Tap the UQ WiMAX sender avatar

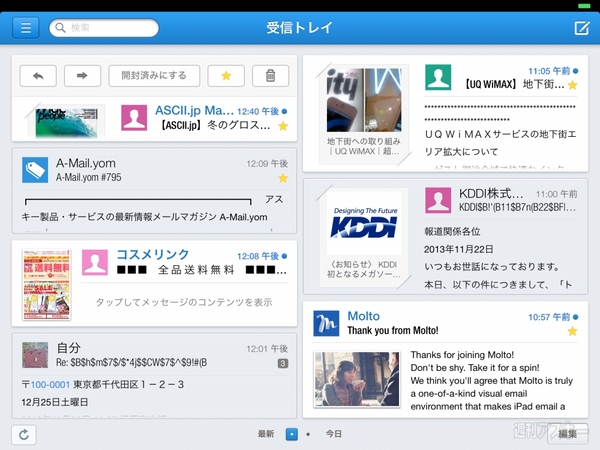[x=438, y=77]
